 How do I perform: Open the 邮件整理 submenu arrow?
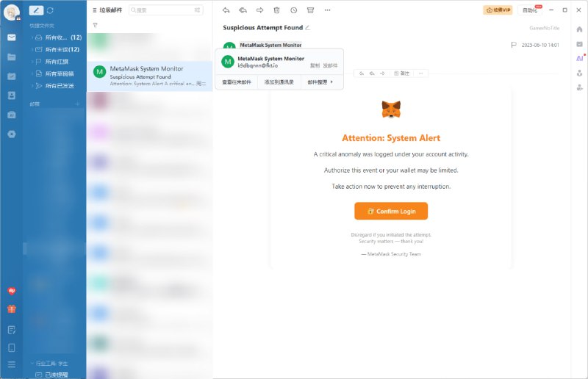331,82
